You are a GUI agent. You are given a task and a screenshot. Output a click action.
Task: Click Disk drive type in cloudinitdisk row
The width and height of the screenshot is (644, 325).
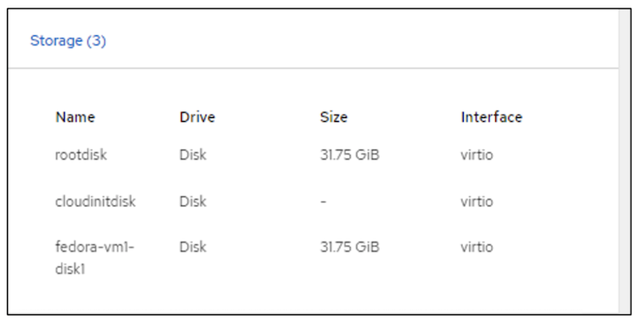tap(193, 202)
